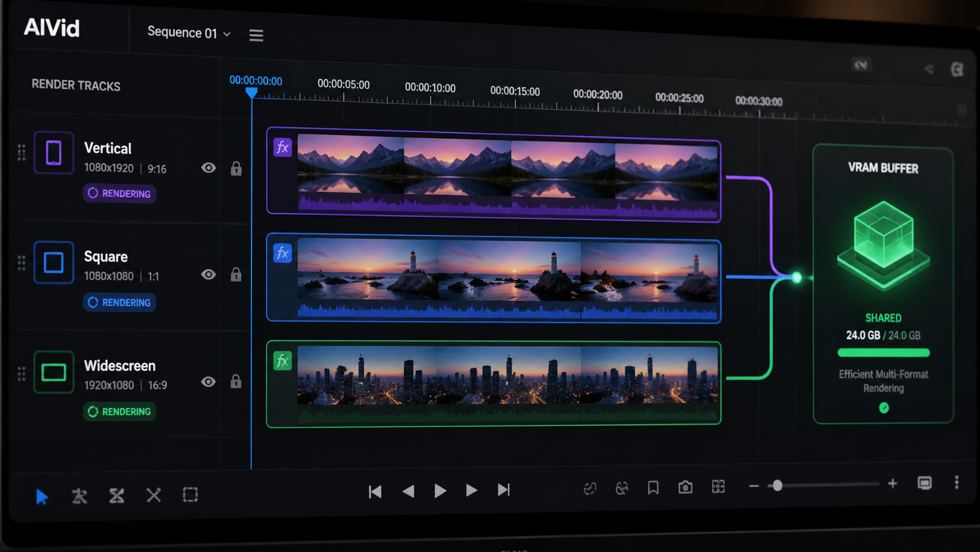
Task: Click the Square track format icon
Action: click(53, 262)
